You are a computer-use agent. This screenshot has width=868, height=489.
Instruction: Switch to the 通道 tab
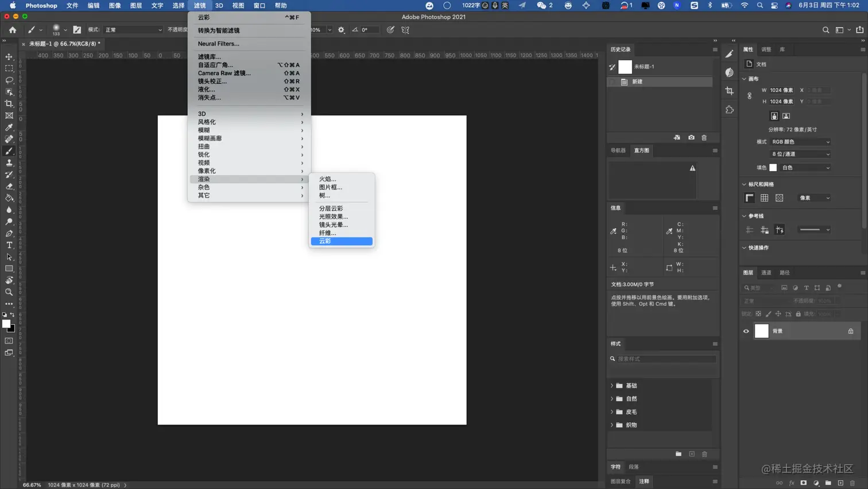(x=766, y=273)
